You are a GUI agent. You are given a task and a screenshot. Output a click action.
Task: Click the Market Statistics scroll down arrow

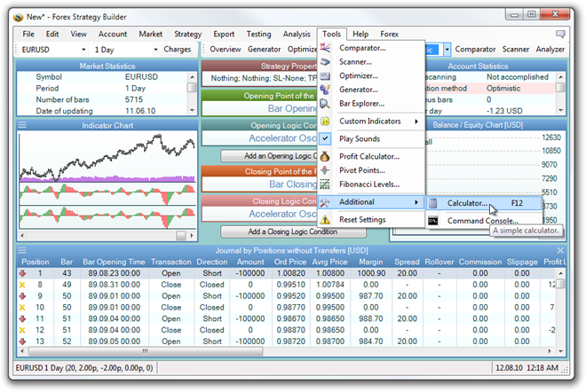click(192, 110)
